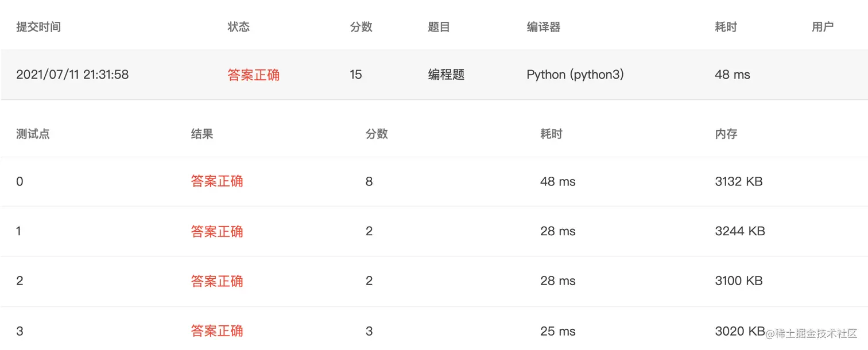
Task: Click score 3 in test point 3 row
Action: click(369, 331)
